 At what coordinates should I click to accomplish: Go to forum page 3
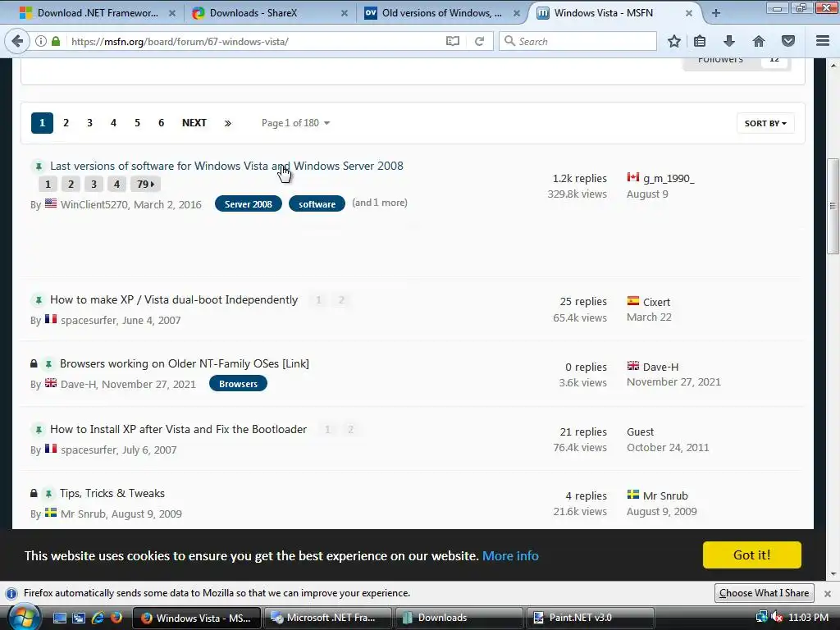[x=89, y=123]
